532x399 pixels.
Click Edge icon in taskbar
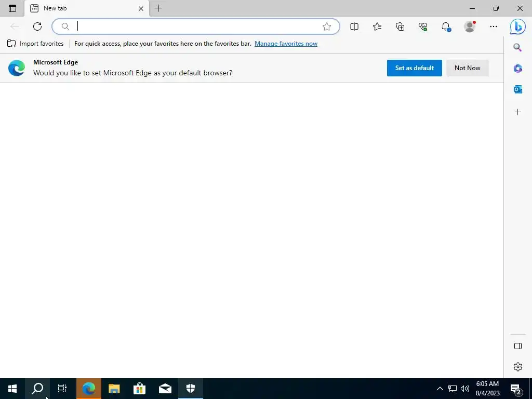(88, 389)
